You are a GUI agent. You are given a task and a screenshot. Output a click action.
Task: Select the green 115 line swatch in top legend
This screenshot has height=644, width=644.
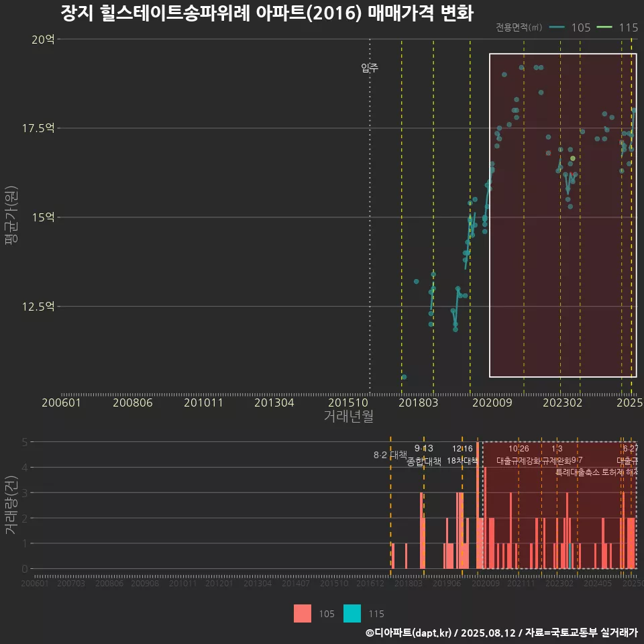coord(604,28)
